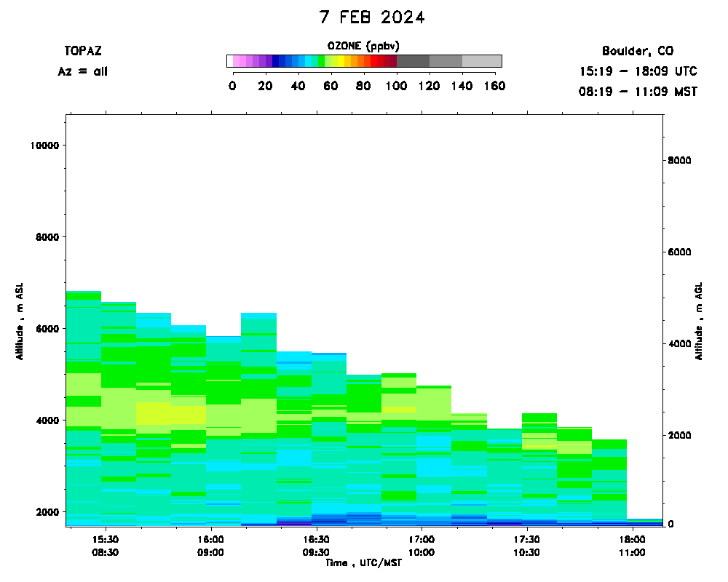Click right axis label '4000' m AGL
728x582 pixels.
point(680,344)
